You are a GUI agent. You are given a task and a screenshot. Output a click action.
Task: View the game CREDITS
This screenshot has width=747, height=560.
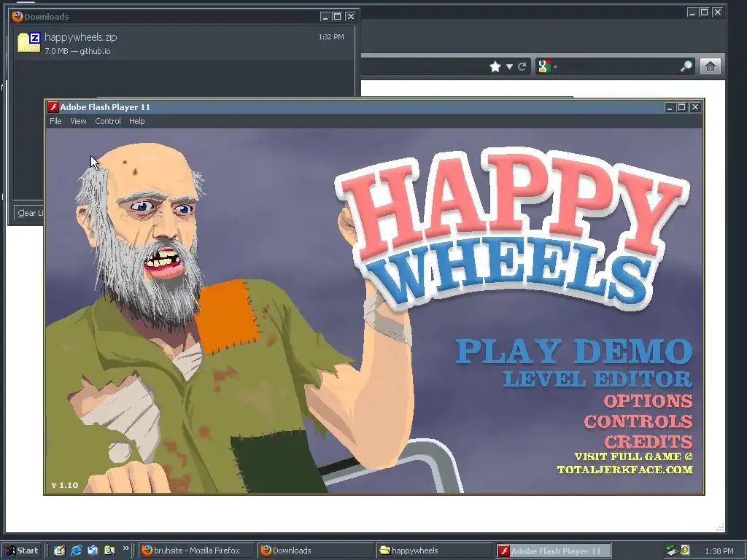tap(649, 441)
